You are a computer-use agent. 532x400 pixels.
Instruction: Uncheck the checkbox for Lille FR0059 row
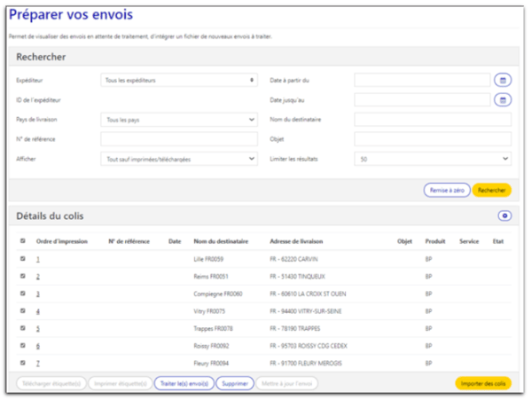(23, 258)
